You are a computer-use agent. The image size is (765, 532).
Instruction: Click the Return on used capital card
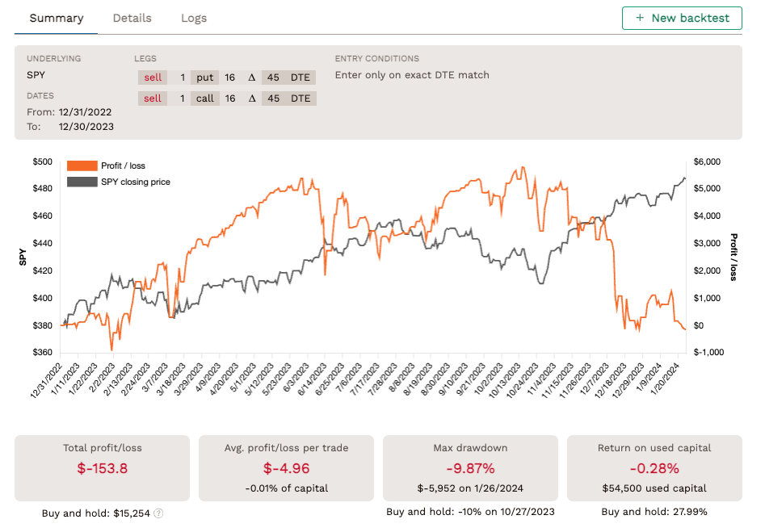click(654, 468)
